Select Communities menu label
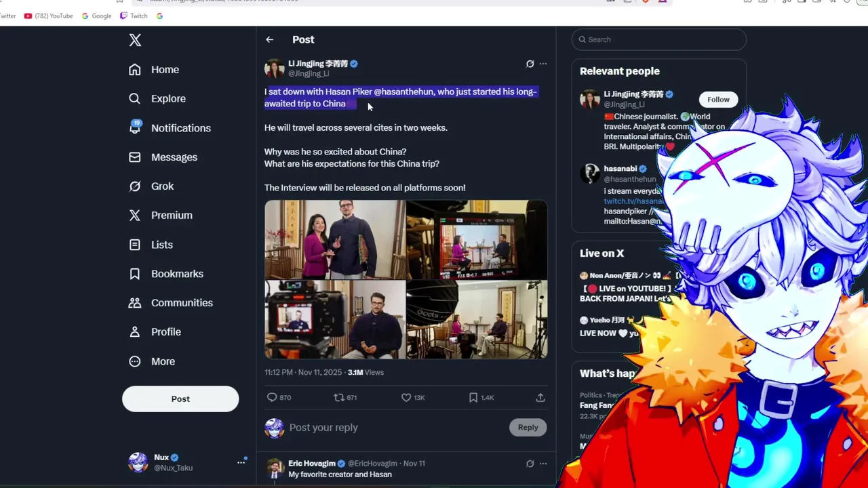This screenshot has width=868, height=488. tap(182, 303)
